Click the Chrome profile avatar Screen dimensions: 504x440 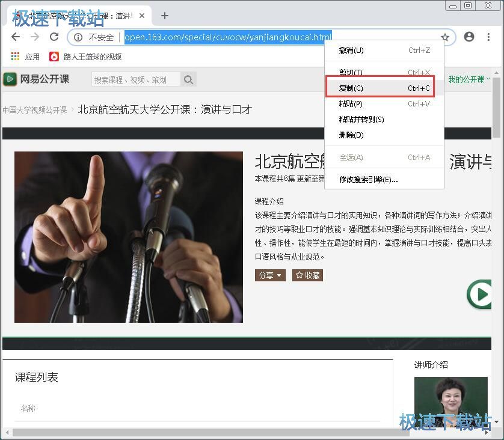469,37
